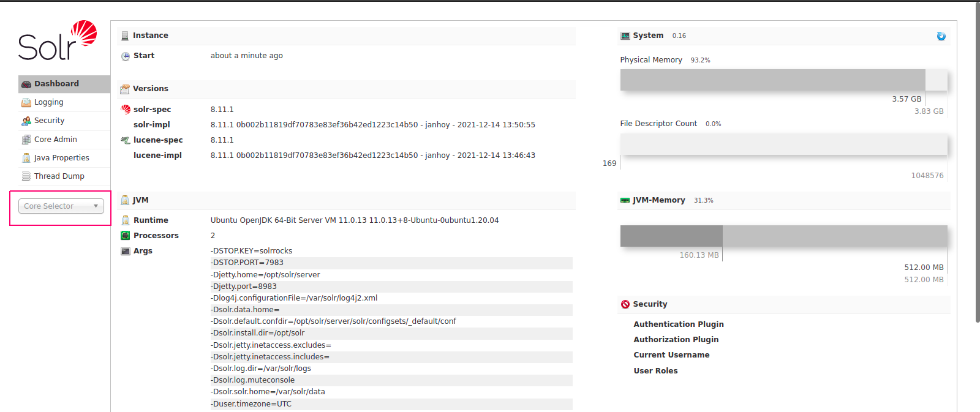
Task: Go to Core Admin page
Action: (64, 140)
